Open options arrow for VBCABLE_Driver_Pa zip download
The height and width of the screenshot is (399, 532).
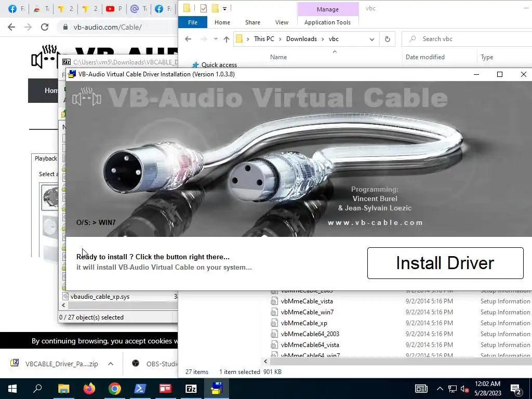[x=111, y=364]
